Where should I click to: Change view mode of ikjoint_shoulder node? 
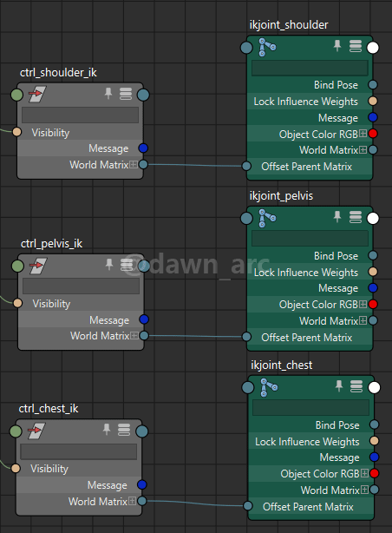(x=356, y=46)
